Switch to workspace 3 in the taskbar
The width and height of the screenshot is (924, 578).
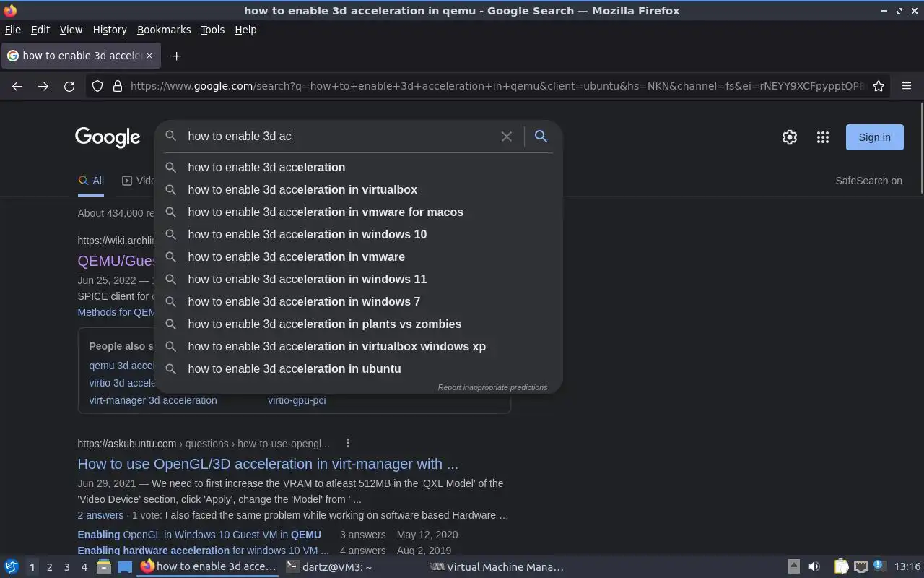point(66,567)
